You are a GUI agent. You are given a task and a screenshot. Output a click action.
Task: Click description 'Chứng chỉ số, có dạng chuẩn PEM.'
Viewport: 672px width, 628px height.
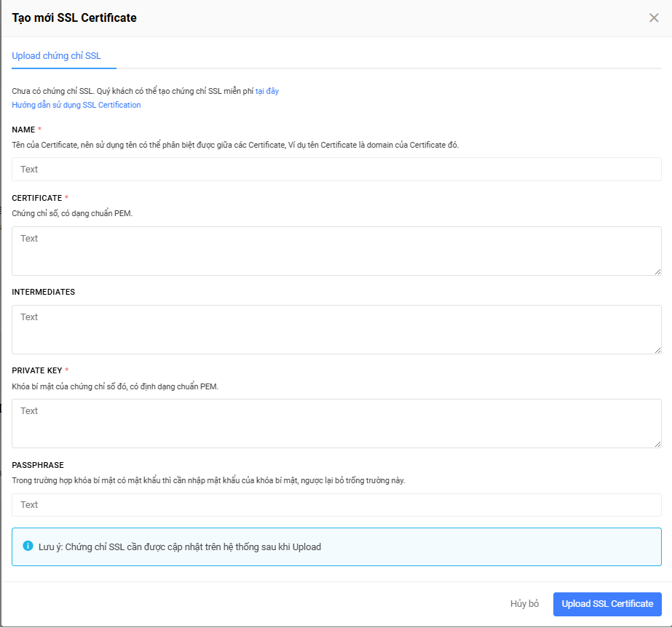72,213
